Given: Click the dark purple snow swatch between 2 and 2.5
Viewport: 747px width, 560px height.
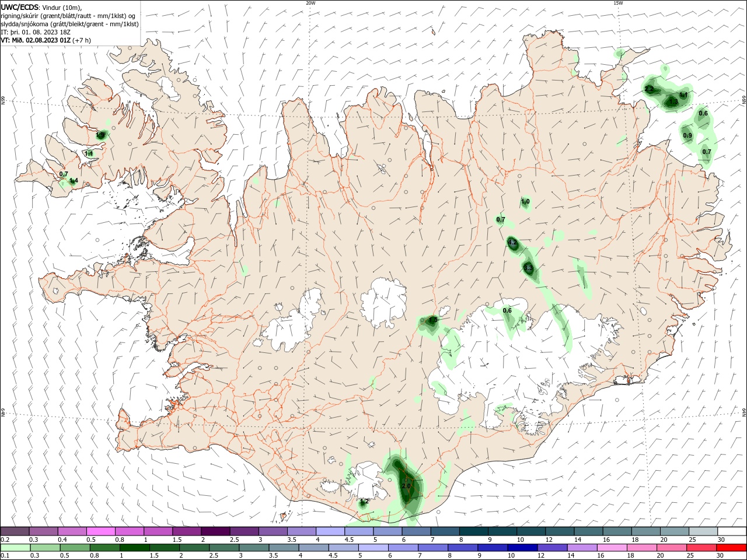Looking at the screenshot, I should click(x=215, y=531).
